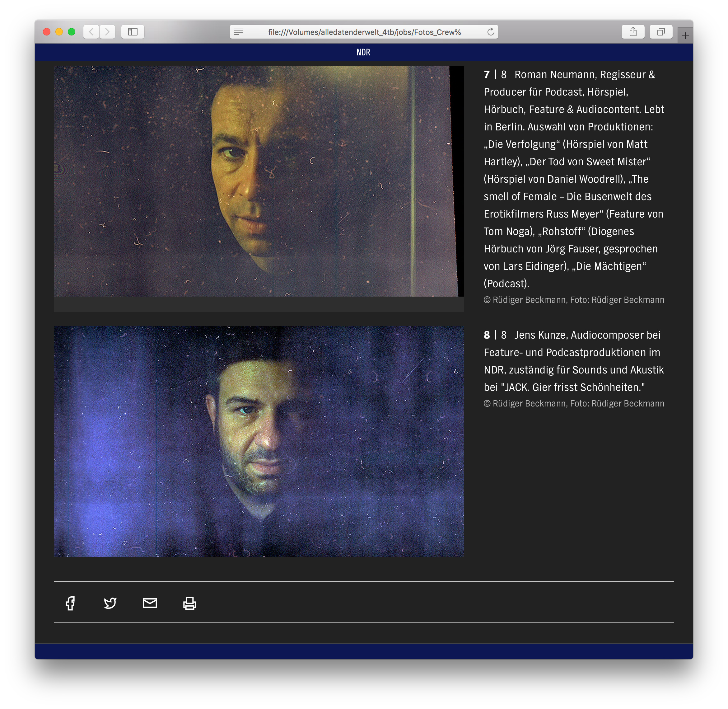Image resolution: width=728 pixels, height=709 pixels.
Task: Enter fullscreen with green window button
Action: pyautogui.click(x=72, y=32)
